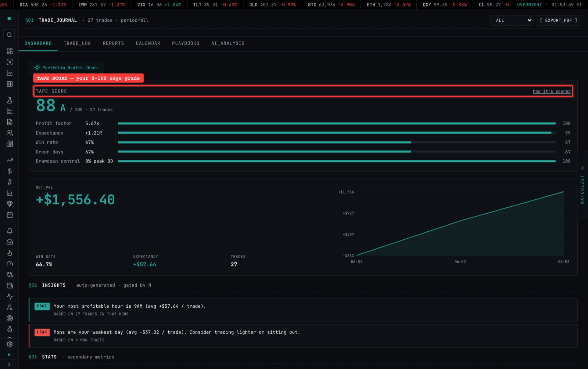588x369 pixels.
Task: Open the table grid icon in sidebar
Action: [10, 84]
